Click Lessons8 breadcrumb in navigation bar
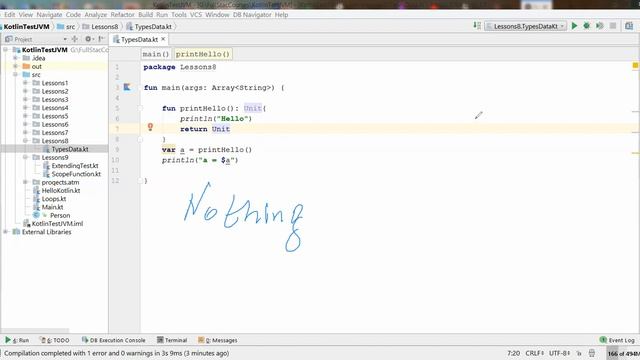The height and width of the screenshot is (360, 640). click(x=100, y=27)
